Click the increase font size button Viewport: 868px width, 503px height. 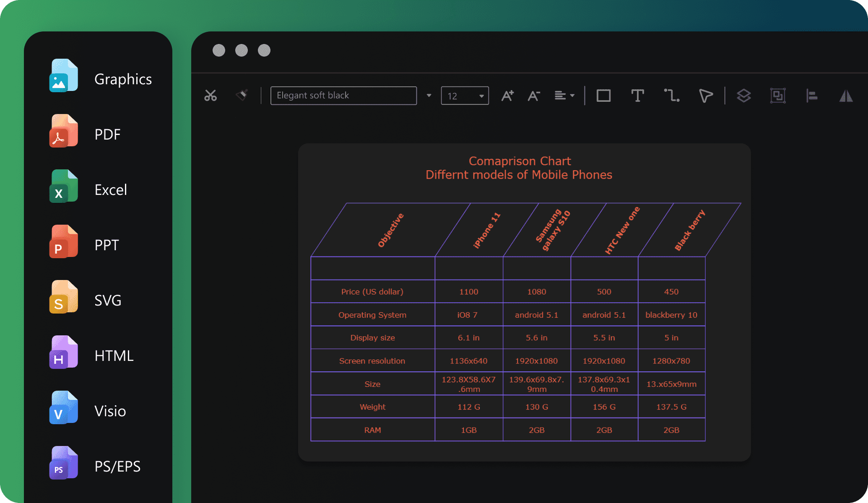(x=509, y=95)
